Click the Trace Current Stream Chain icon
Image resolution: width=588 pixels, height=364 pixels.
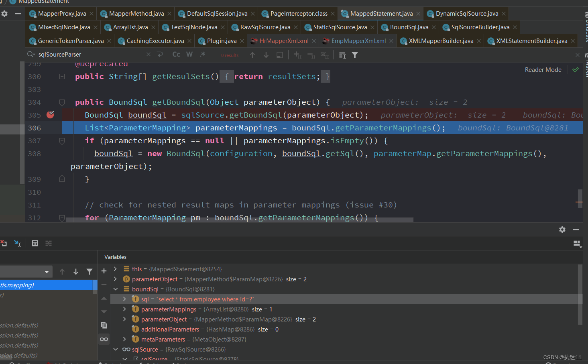pos(49,243)
